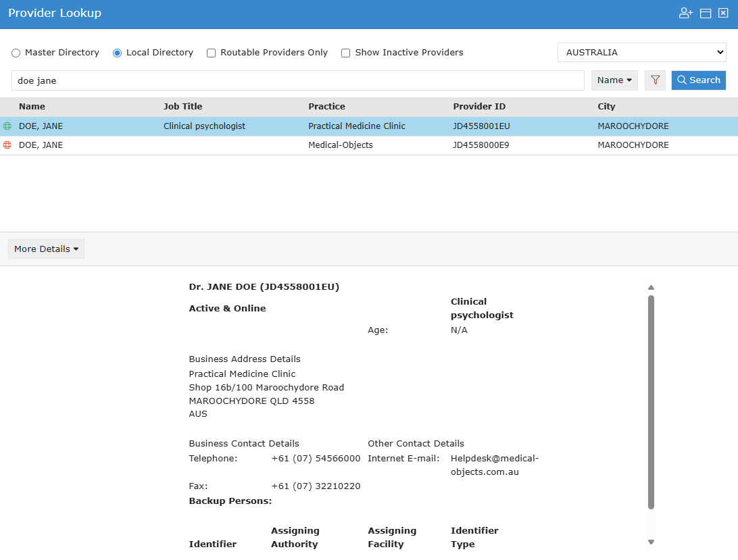Select the Master Directory radio option
Screen dimensions: 738x560
[16, 53]
